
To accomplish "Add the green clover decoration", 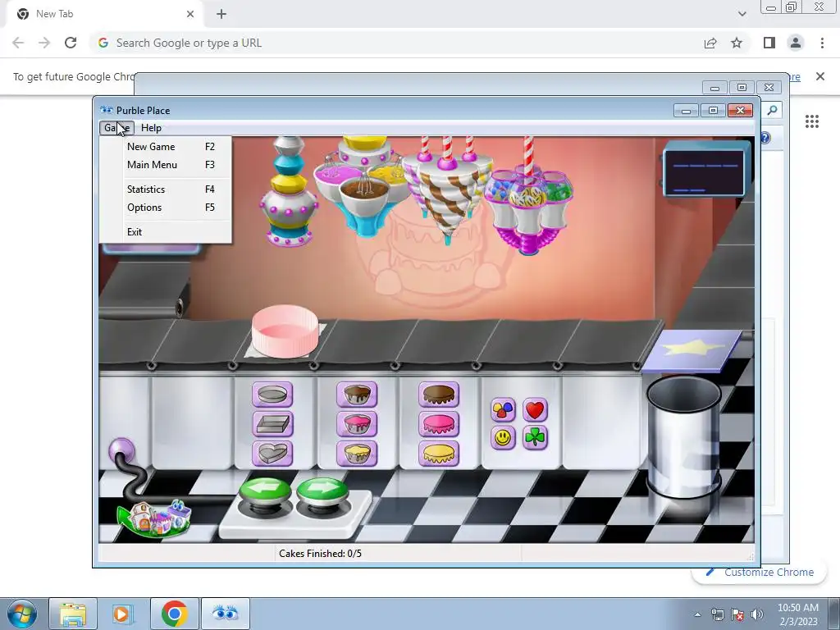I will coord(535,438).
